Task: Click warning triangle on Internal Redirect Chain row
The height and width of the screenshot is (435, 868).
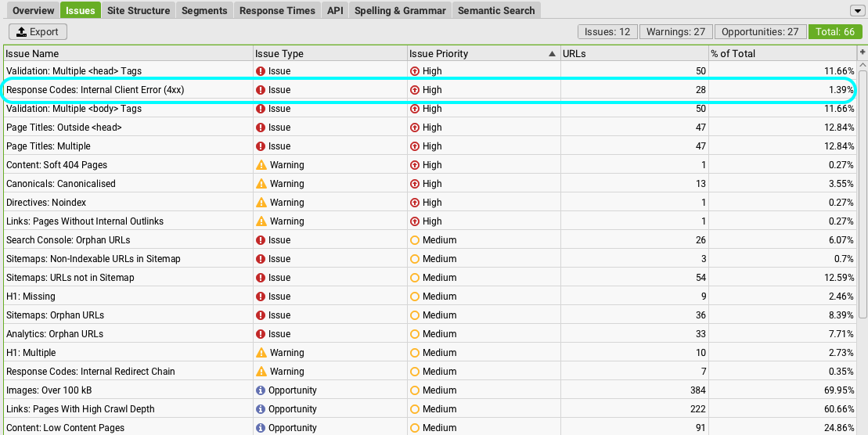Action: click(x=261, y=372)
